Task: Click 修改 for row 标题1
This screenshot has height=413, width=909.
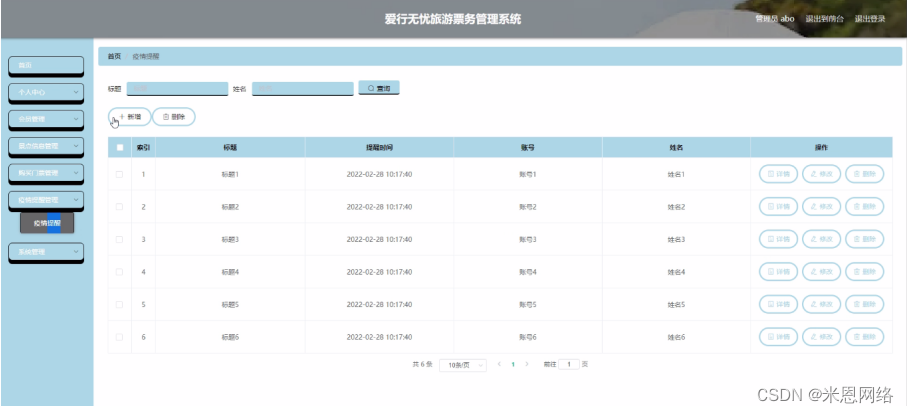Action: pos(821,174)
